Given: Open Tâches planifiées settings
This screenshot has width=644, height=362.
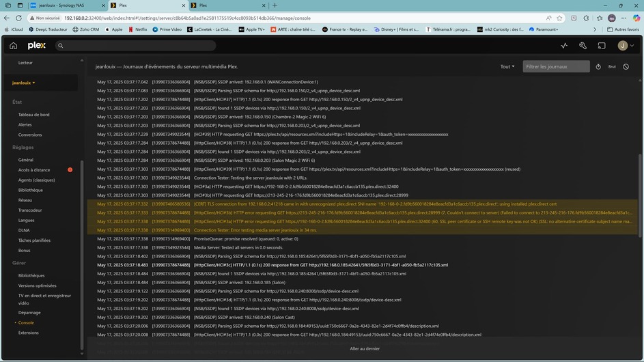Looking at the screenshot, I should [x=34, y=240].
